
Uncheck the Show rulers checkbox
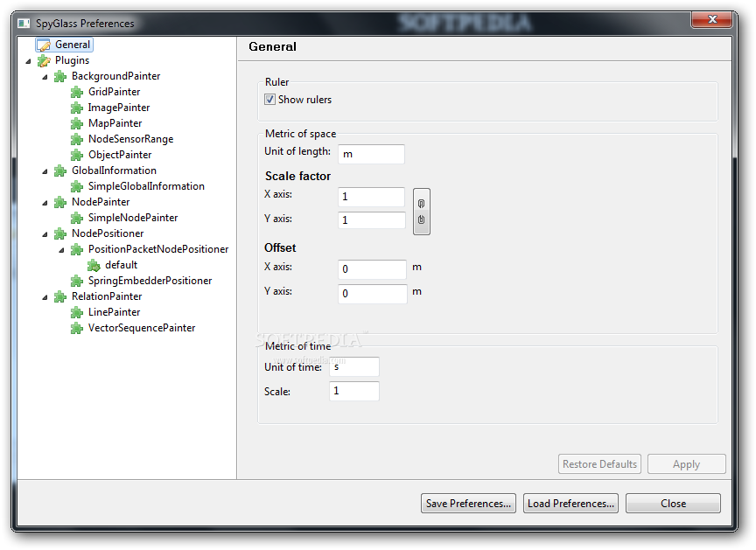270,100
